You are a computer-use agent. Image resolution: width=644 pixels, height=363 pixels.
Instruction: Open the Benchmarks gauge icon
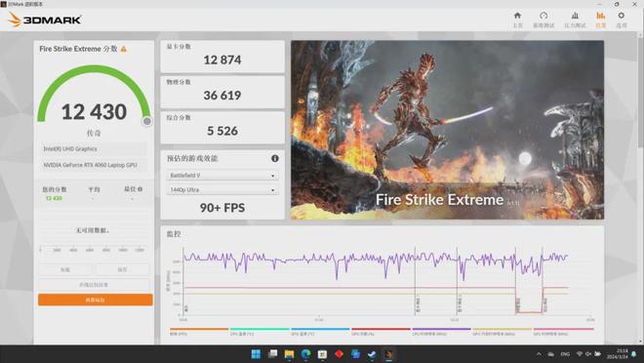[x=543, y=20]
